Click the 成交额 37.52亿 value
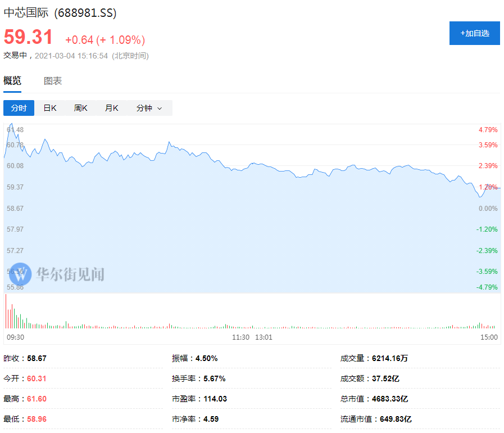This screenshot has width=504, height=433. click(x=385, y=378)
